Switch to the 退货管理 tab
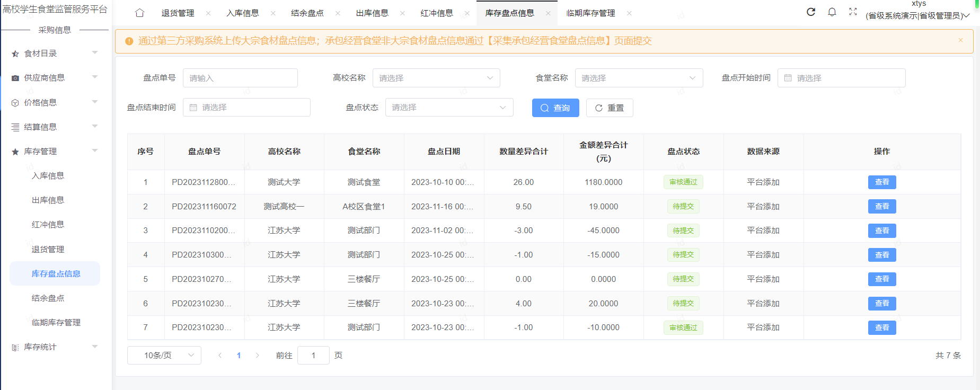Screen dimensions: 980x390 click(178, 13)
